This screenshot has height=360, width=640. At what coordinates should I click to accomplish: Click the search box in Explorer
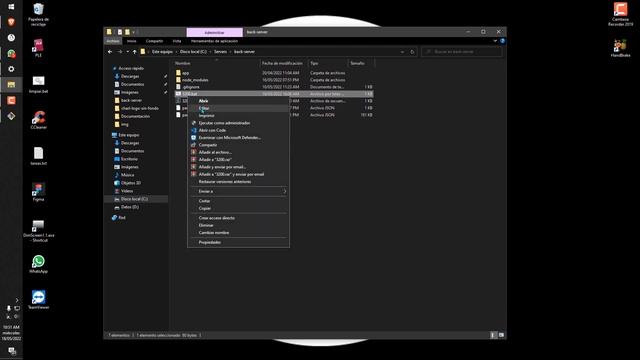click(x=462, y=52)
